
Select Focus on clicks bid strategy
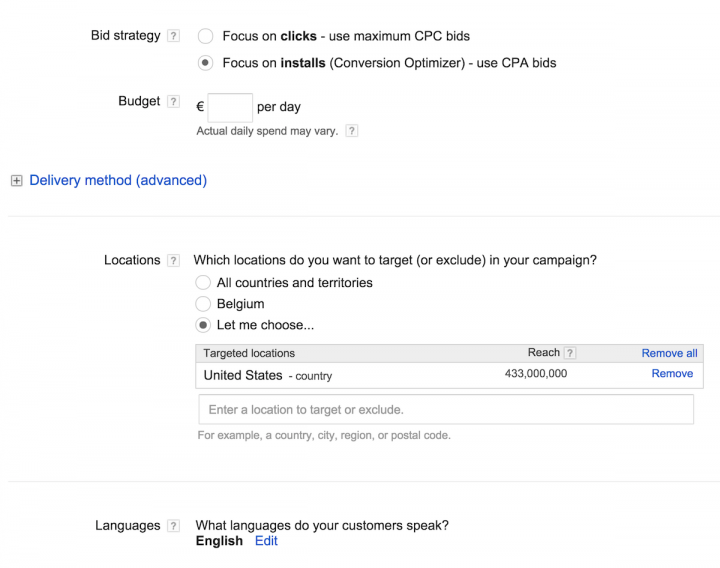[205, 36]
